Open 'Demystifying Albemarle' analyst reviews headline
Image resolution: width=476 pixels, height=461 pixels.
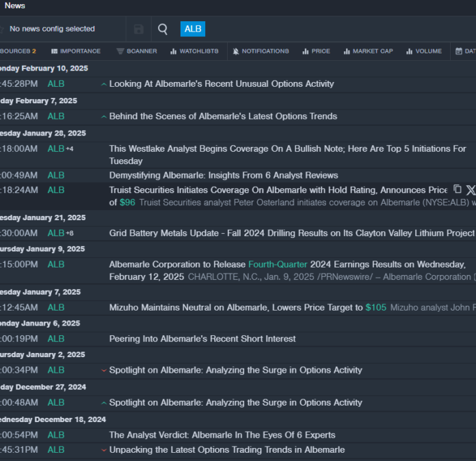(x=223, y=175)
